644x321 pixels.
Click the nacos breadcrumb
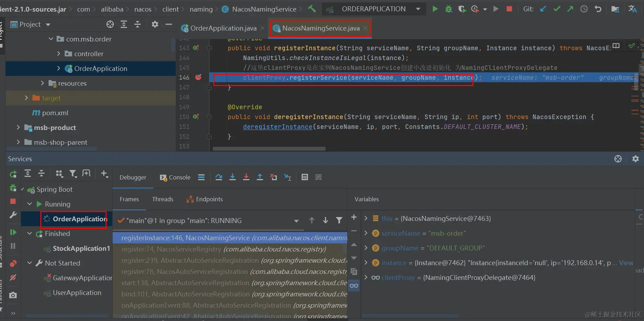[x=143, y=9]
